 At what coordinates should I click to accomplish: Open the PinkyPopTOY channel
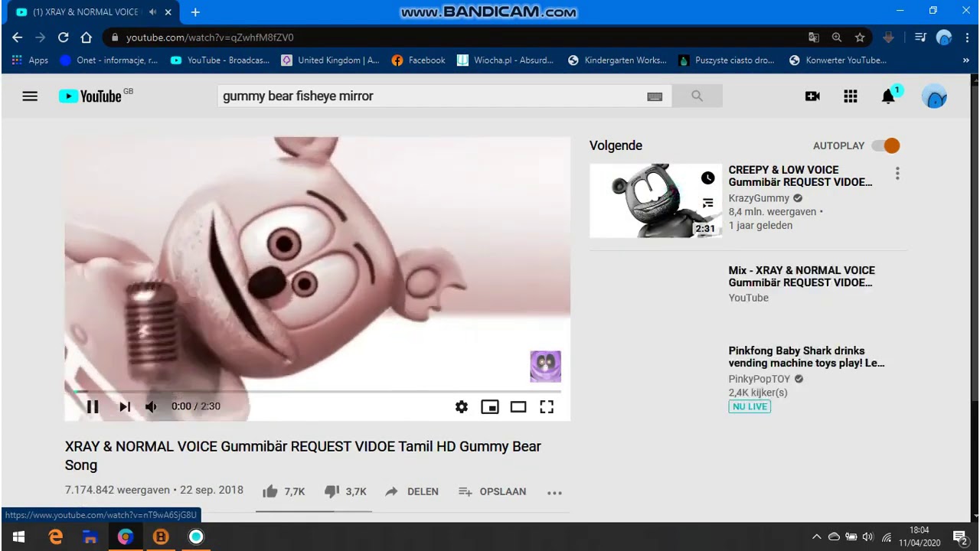pyautogui.click(x=759, y=379)
